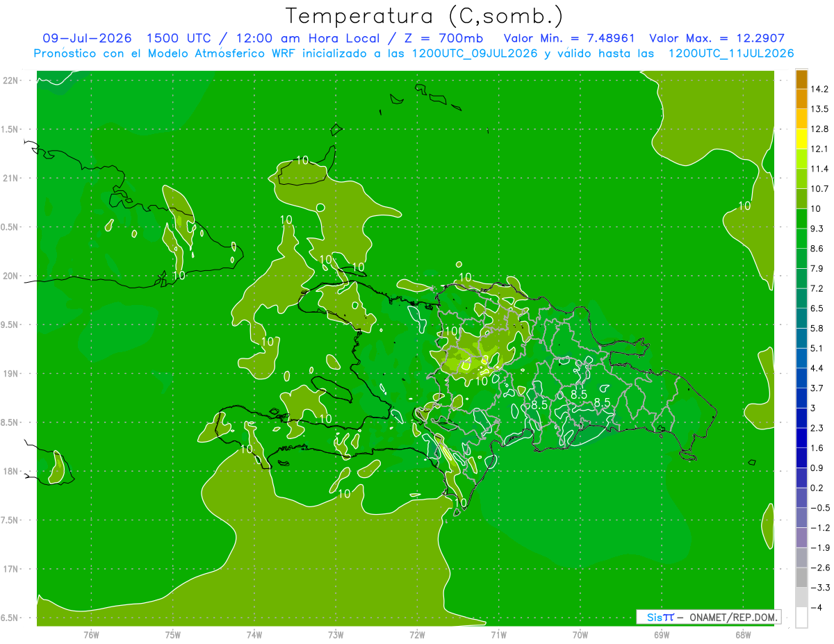Image resolution: width=834 pixels, height=644 pixels.
Task: Select the "13.5" colorbar value
Action: 819,109
